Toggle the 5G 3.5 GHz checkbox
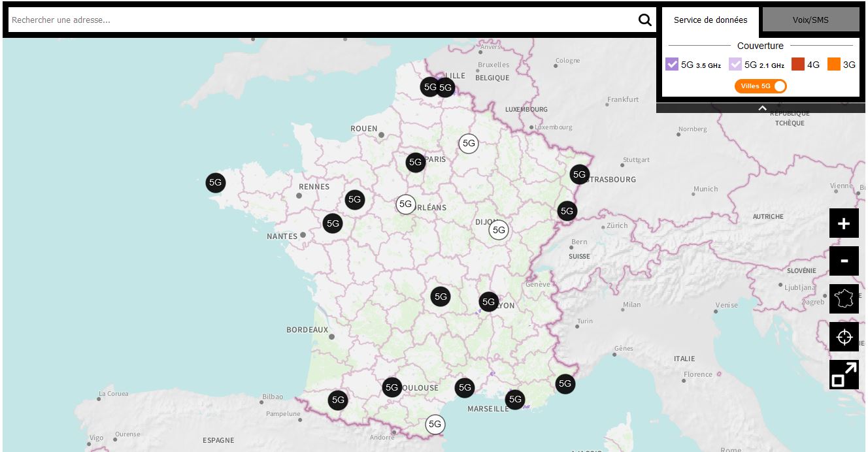868x452 pixels. click(672, 65)
